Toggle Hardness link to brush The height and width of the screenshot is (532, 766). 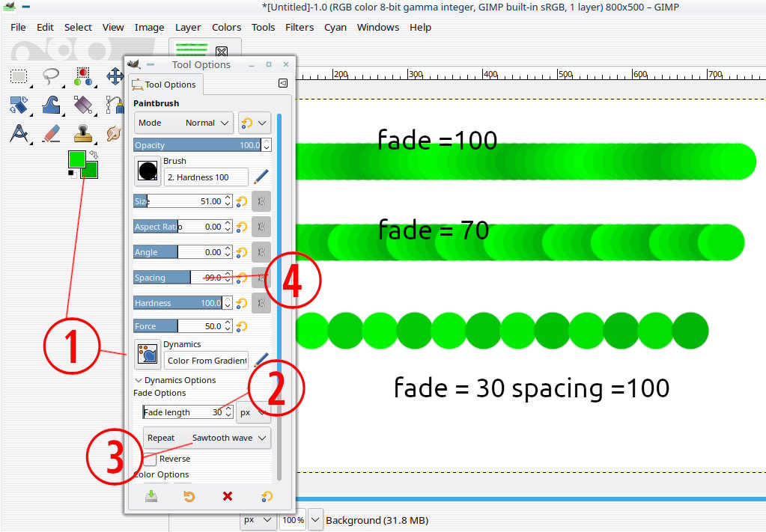point(261,302)
